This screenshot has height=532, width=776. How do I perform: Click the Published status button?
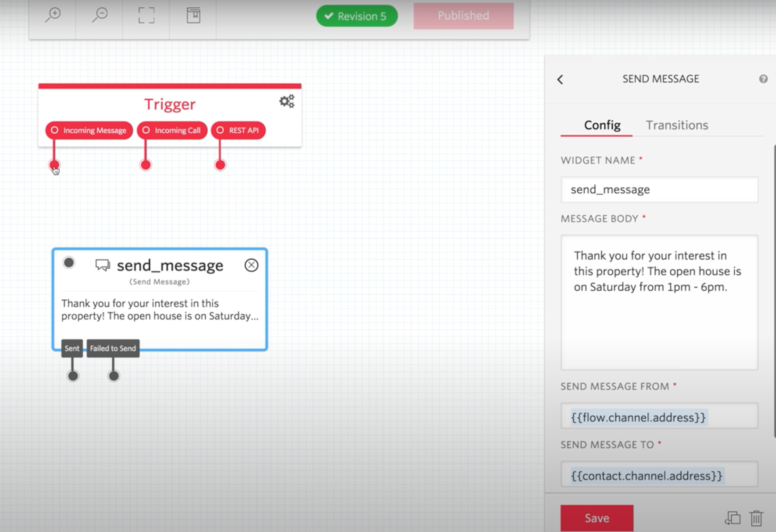pos(463,16)
